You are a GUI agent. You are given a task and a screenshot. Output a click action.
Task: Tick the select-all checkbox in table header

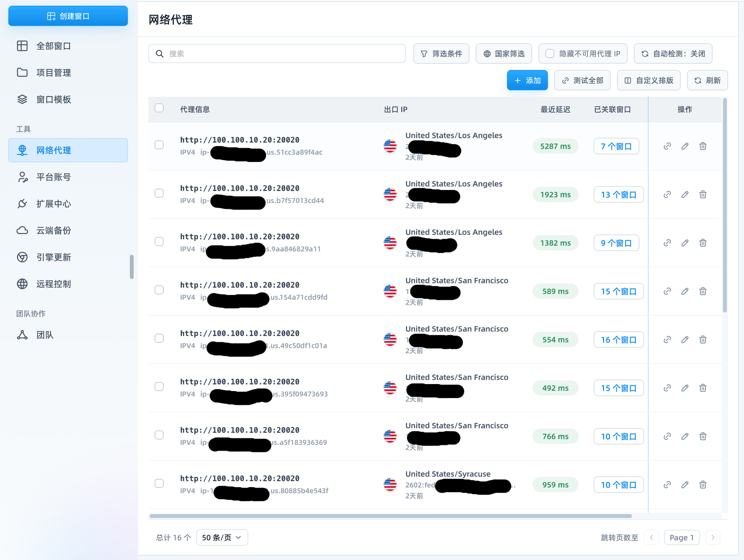click(159, 108)
